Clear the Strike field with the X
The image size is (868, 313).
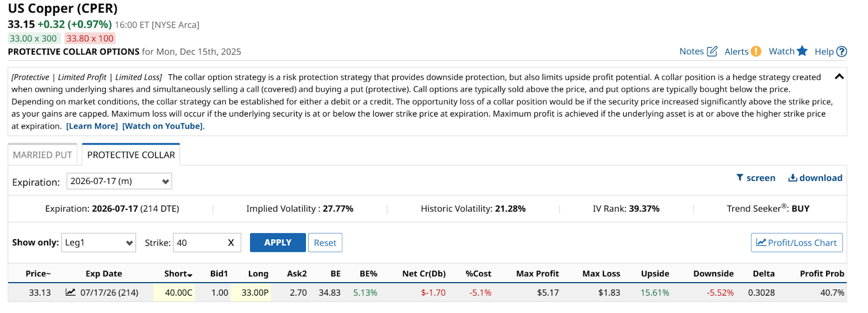231,243
